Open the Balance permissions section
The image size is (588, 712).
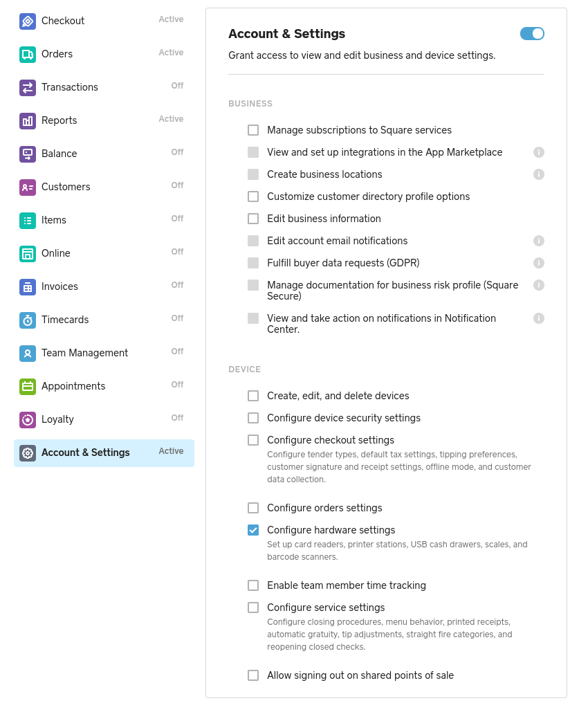pos(59,154)
